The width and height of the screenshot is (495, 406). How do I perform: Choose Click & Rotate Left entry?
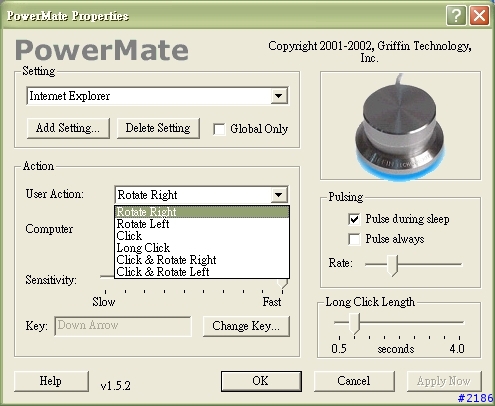tap(202, 272)
